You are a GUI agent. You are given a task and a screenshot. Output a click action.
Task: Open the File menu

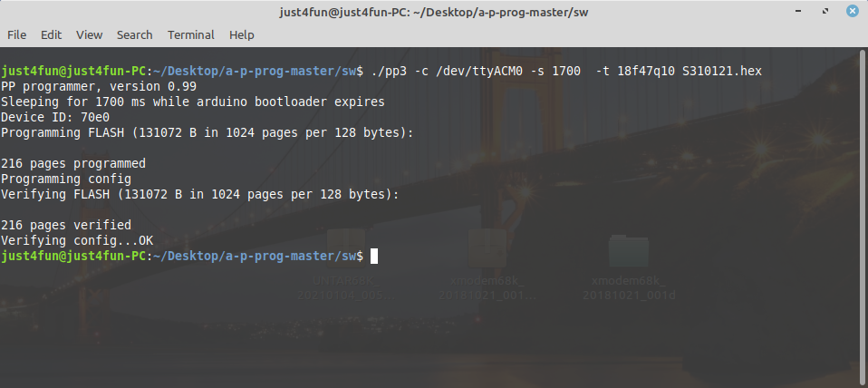(16, 34)
